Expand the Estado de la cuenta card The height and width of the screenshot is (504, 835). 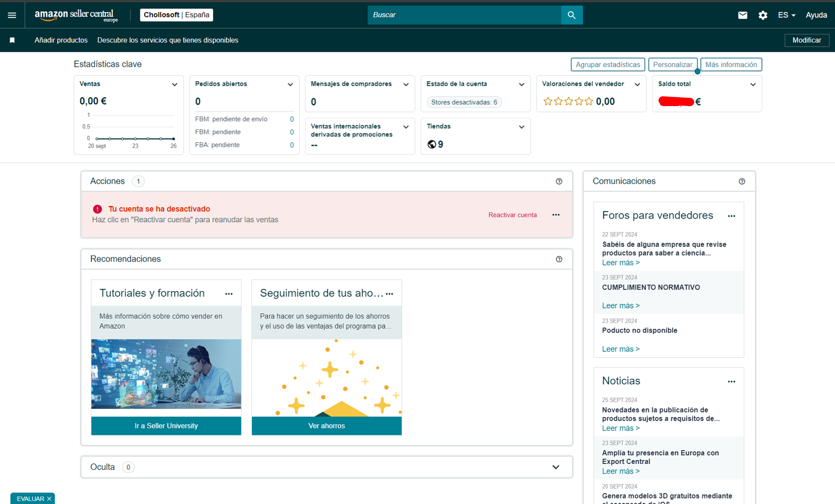tap(521, 85)
